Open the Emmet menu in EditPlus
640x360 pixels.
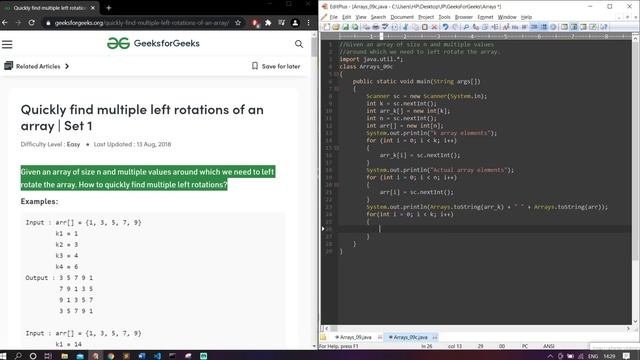(485, 17)
